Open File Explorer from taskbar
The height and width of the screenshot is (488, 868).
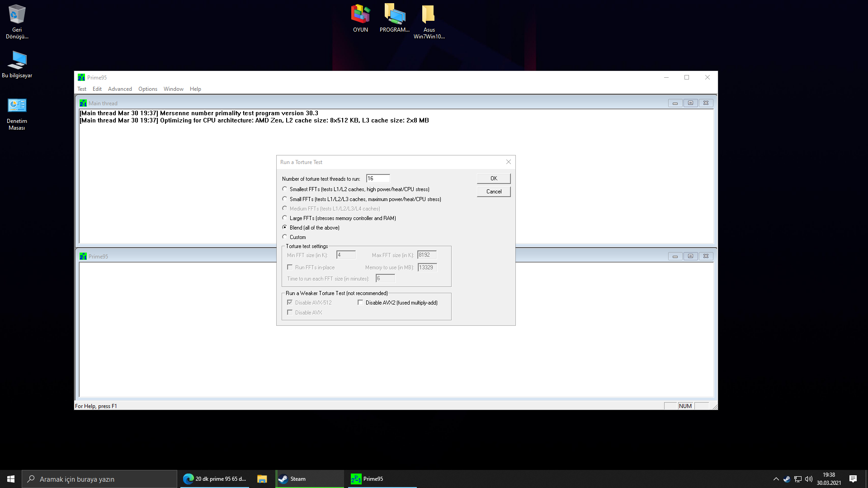[x=262, y=479]
